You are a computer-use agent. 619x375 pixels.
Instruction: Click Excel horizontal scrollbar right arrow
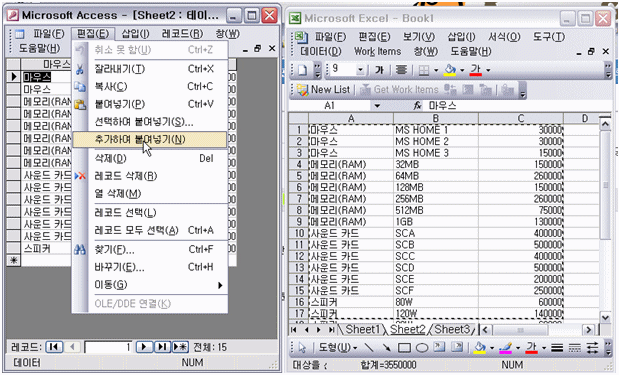tap(589, 330)
